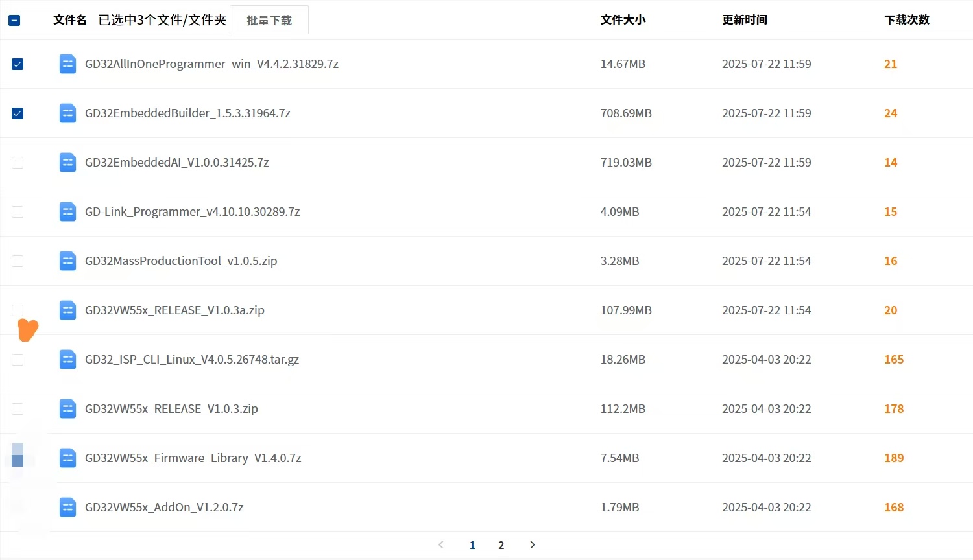Viewport: 973px width, 560px height.
Task: Open GD32EmbeddedBuilder_1.5.3.31964.7z file name
Action: [187, 113]
